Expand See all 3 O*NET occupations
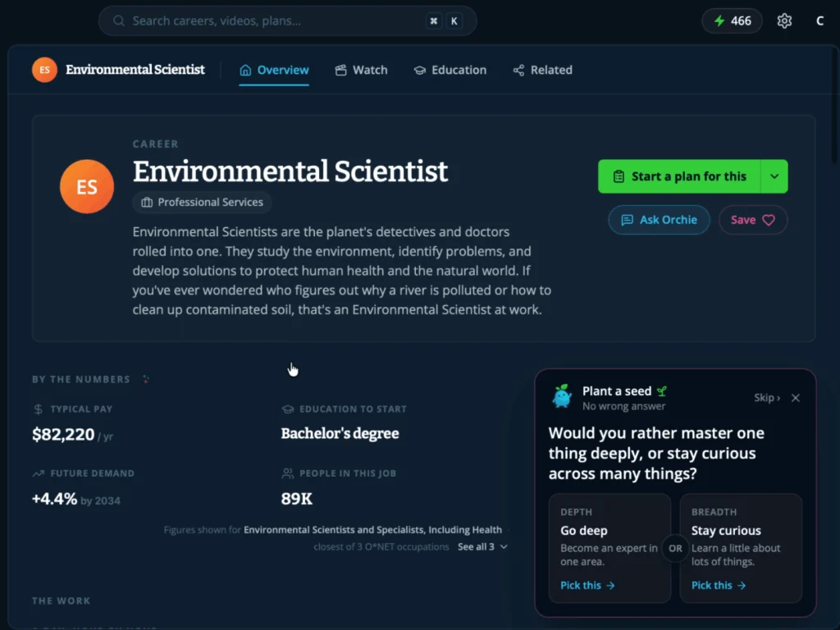The height and width of the screenshot is (630, 840). pyautogui.click(x=482, y=547)
